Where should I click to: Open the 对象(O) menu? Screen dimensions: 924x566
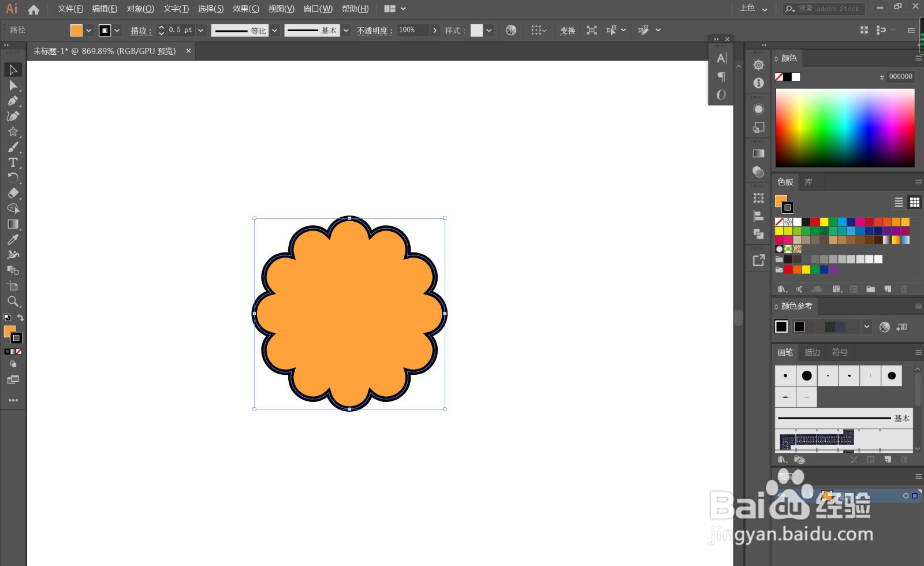coord(140,9)
